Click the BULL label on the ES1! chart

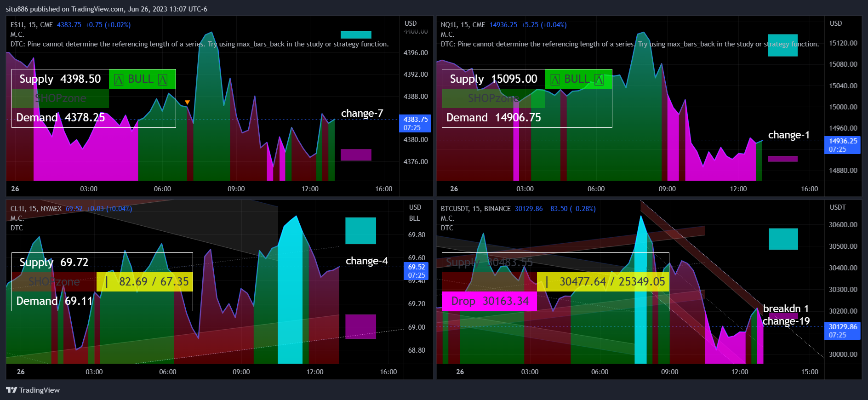(x=142, y=79)
